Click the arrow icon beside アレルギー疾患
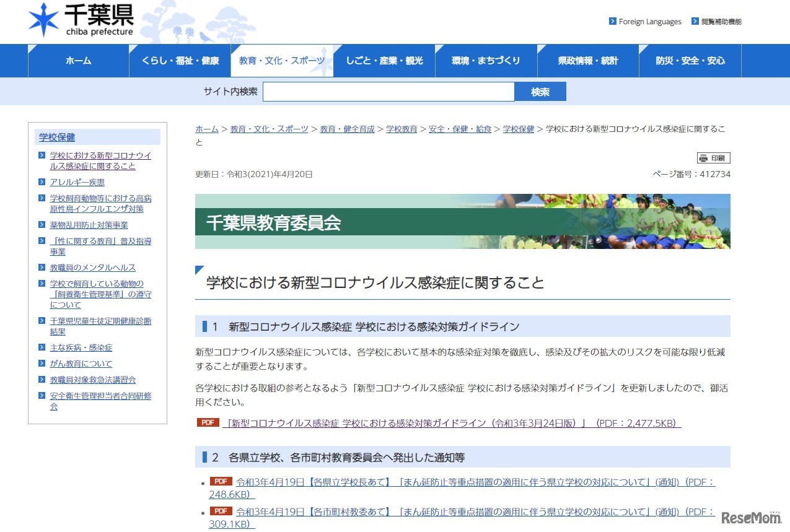Image resolution: width=790 pixels, height=532 pixels. pyautogui.click(x=43, y=182)
